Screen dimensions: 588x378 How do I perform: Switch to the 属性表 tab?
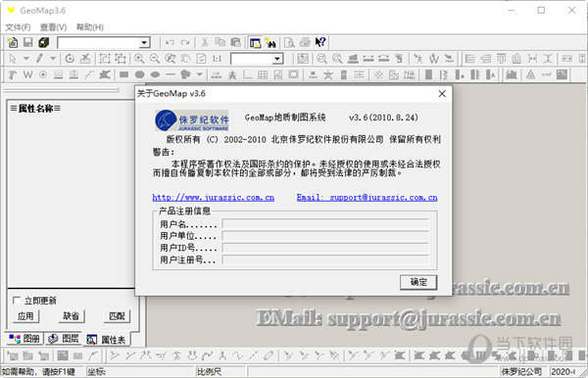point(107,340)
